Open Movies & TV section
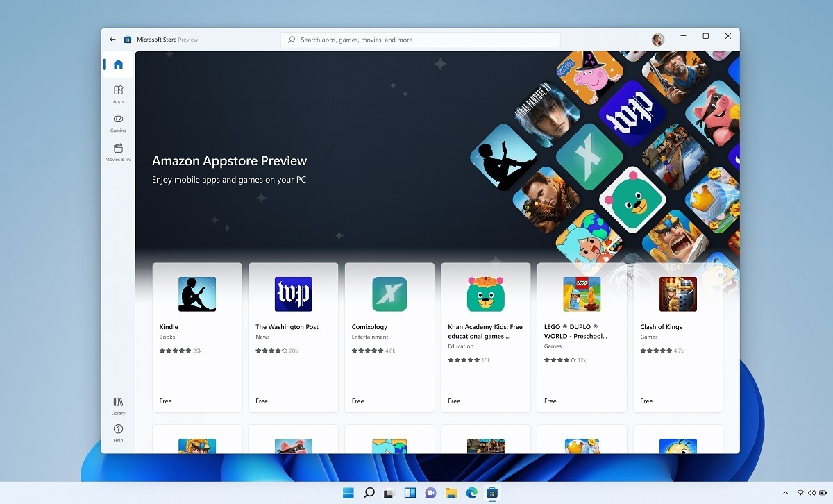The height and width of the screenshot is (504, 833). (x=118, y=152)
